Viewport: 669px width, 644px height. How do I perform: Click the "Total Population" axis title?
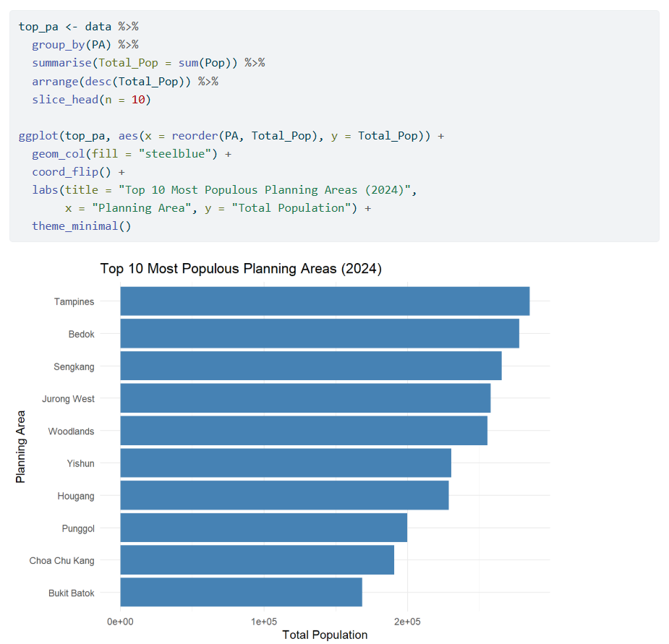pyautogui.click(x=325, y=635)
